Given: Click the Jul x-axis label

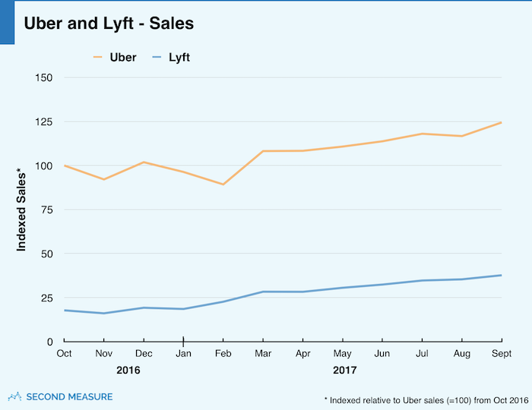Looking at the screenshot, I should pos(422,353).
